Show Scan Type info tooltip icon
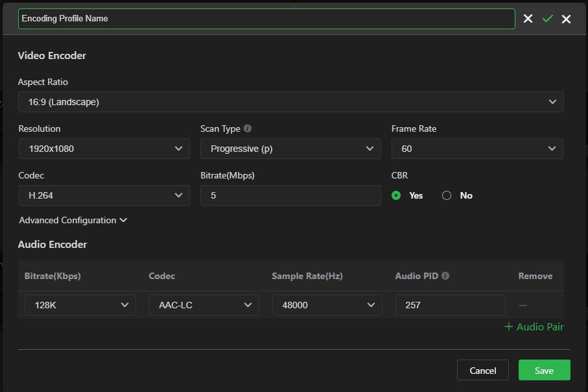The width and height of the screenshot is (588, 392). tap(248, 129)
